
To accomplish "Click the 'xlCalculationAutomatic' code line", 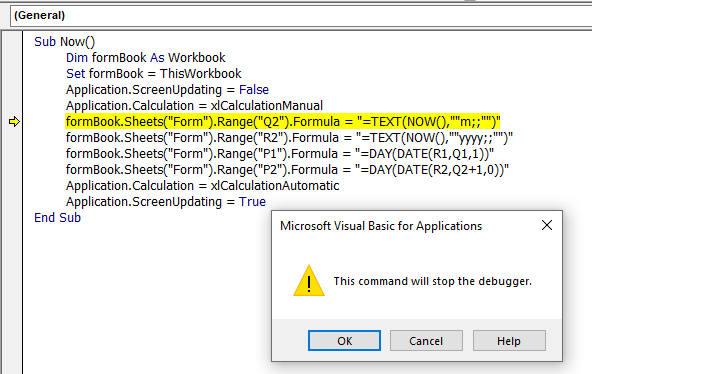I will tap(203, 185).
